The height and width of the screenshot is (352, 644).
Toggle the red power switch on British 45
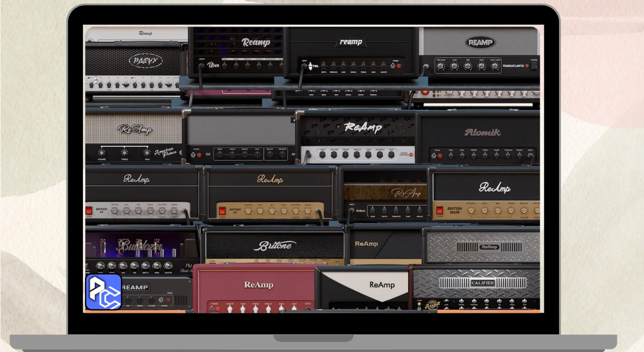tap(222, 210)
